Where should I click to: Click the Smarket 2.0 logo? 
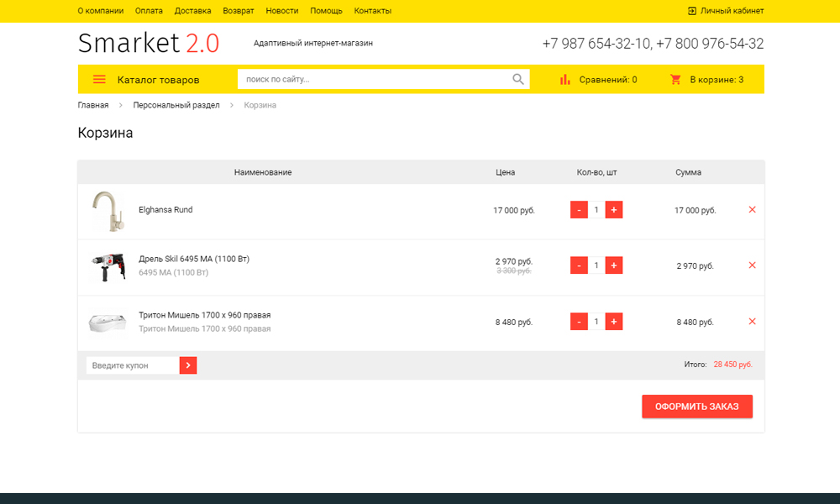pos(149,43)
